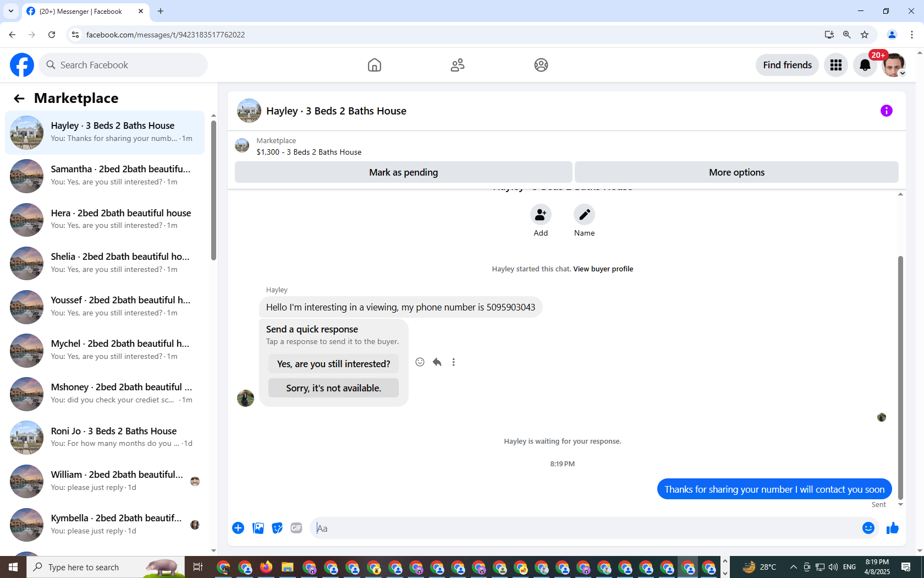Click Add people icon in chat
Viewport: 924px width, 578px height.
click(541, 215)
